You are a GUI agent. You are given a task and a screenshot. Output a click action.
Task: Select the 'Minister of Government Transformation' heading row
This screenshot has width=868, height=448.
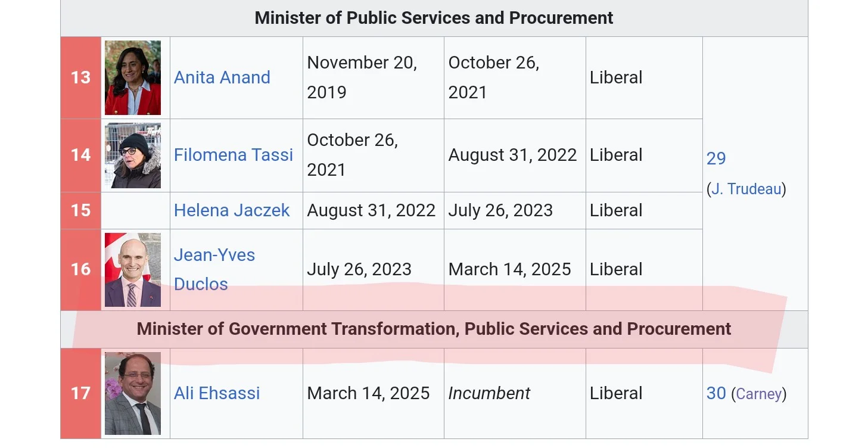(434, 329)
